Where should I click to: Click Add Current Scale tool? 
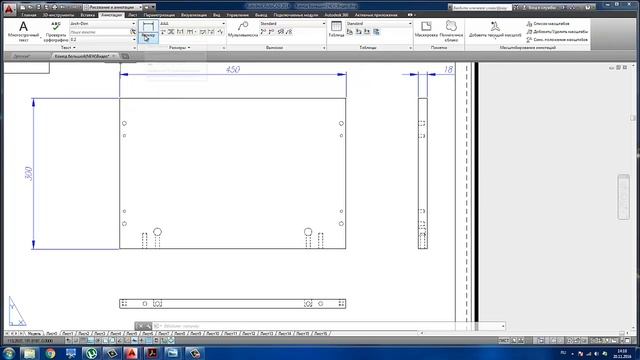(495, 29)
